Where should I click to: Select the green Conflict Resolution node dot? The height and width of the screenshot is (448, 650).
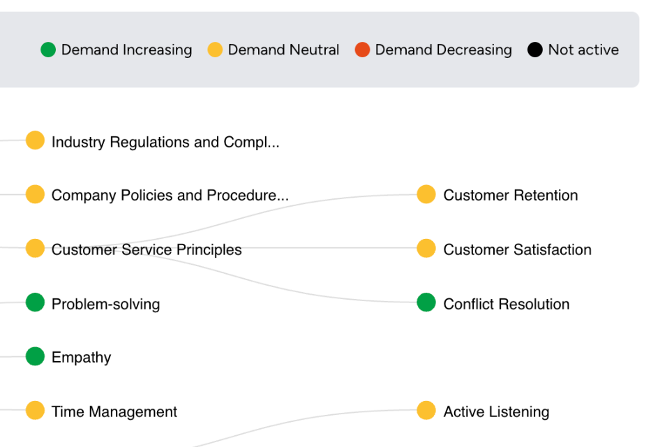pos(426,302)
